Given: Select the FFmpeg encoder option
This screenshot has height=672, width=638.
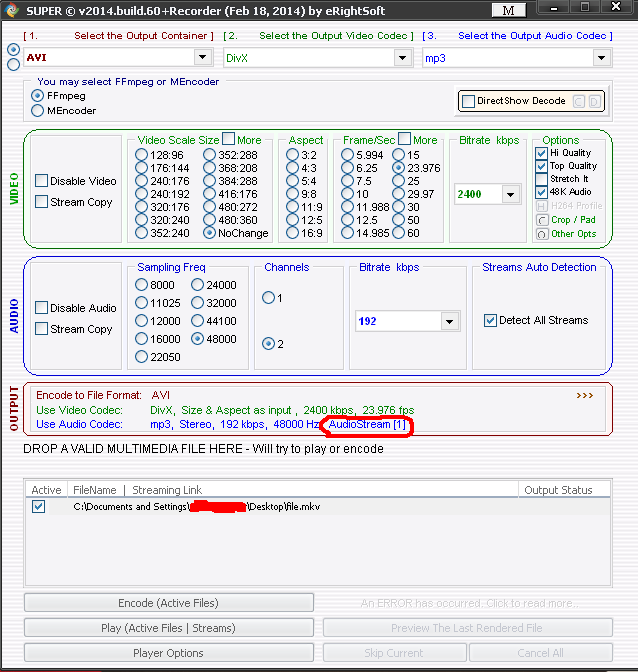Looking at the screenshot, I should point(38,96).
